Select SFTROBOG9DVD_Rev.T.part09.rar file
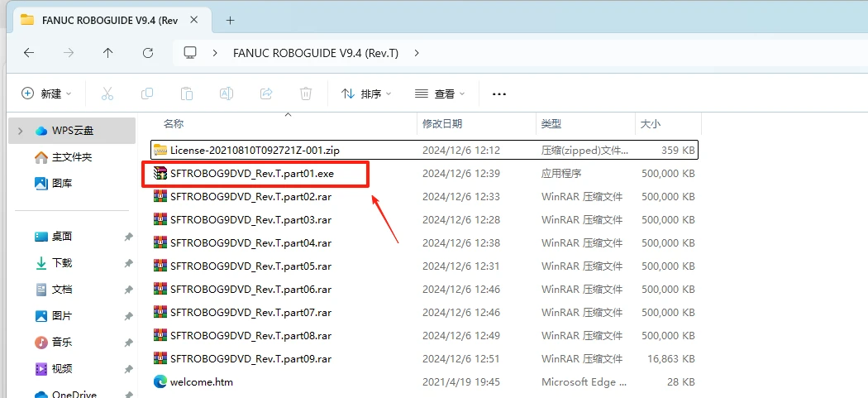The width and height of the screenshot is (868, 398). [x=424, y=358]
